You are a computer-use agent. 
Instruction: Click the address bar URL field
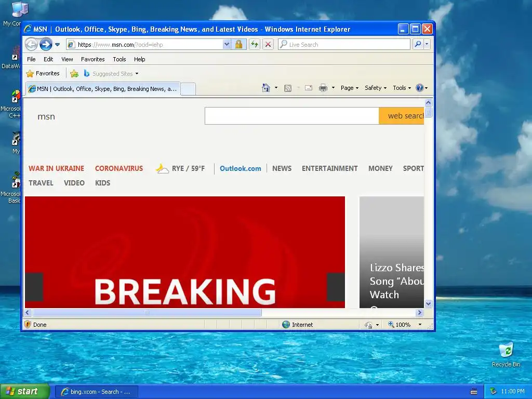tap(145, 45)
